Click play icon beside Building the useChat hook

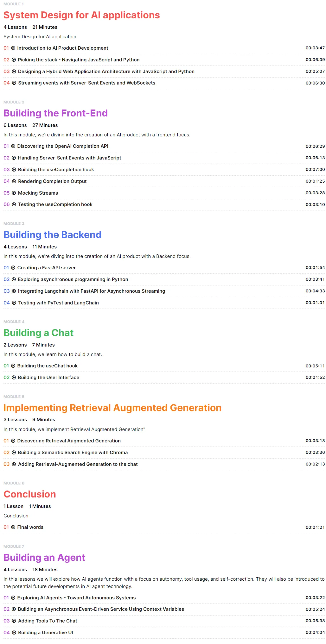coord(13,366)
